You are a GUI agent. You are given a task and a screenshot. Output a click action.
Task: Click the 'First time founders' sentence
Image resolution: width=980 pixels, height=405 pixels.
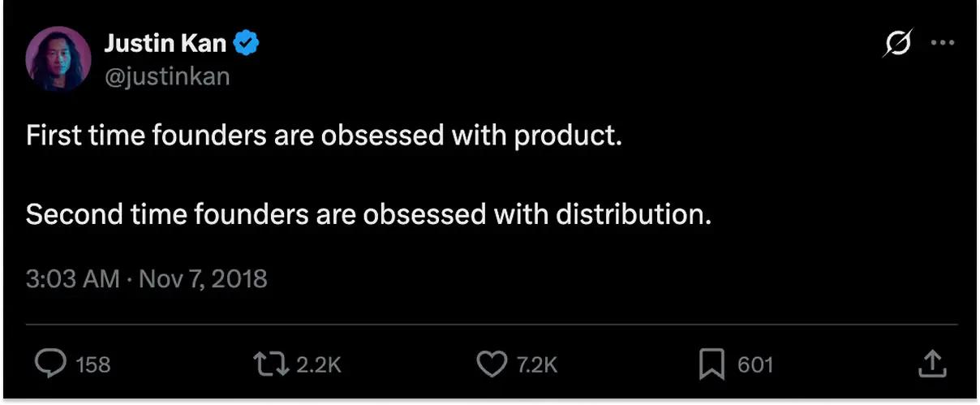point(324,136)
